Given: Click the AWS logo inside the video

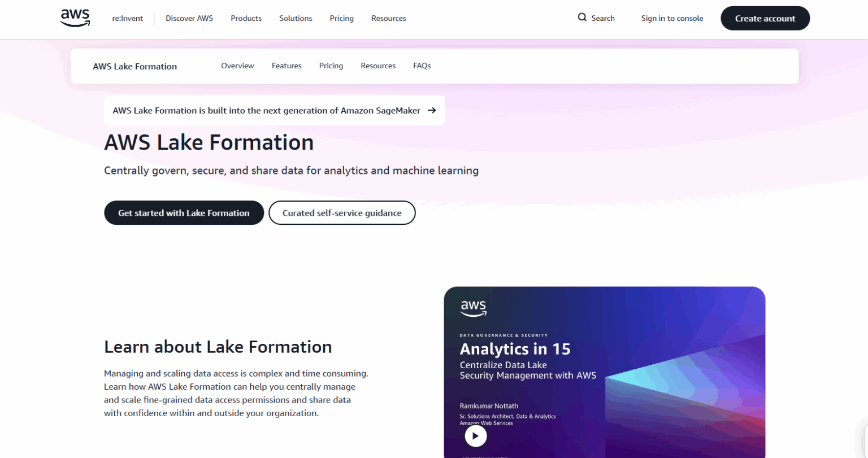Looking at the screenshot, I should [473, 308].
